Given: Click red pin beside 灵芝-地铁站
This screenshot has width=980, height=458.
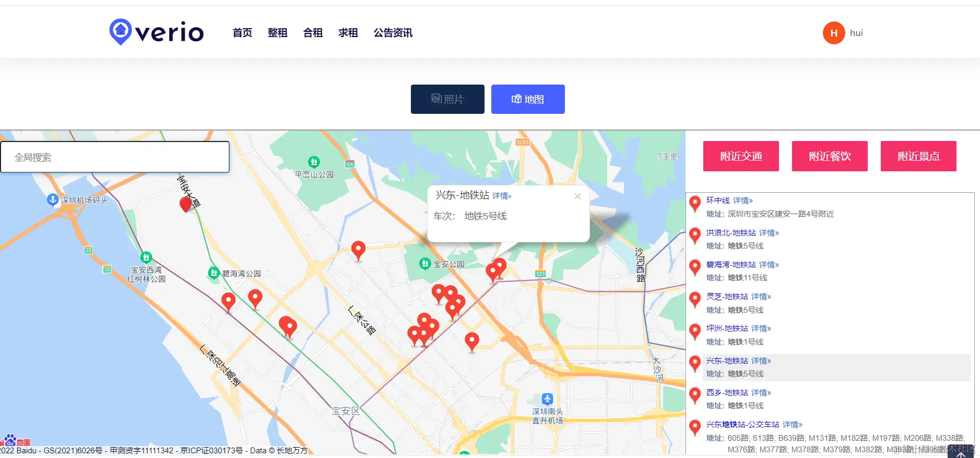Looking at the screenshot, I should coord(695,300).
